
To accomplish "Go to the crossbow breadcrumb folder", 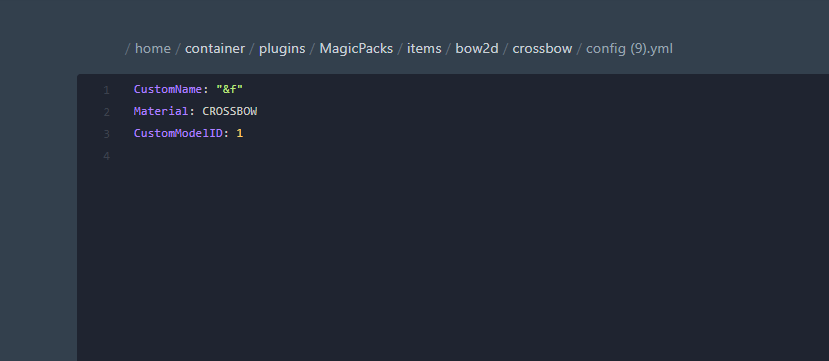I will (x=542, y=49).
